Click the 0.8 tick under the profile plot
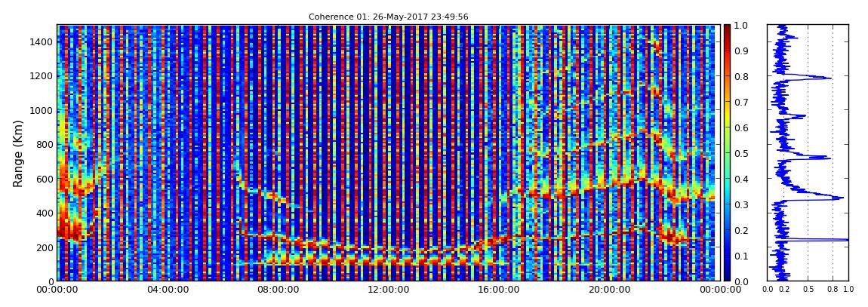 click(x=833, y=290)
